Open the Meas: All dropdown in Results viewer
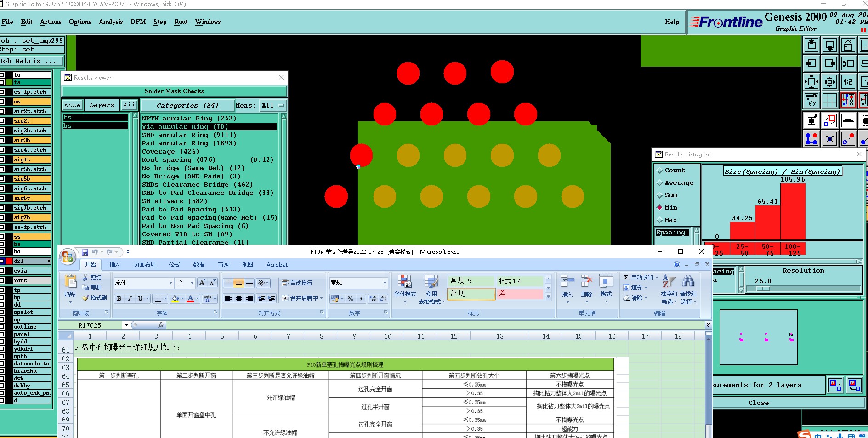Screen dimensions: 868x438 click(x=273, y=105)
